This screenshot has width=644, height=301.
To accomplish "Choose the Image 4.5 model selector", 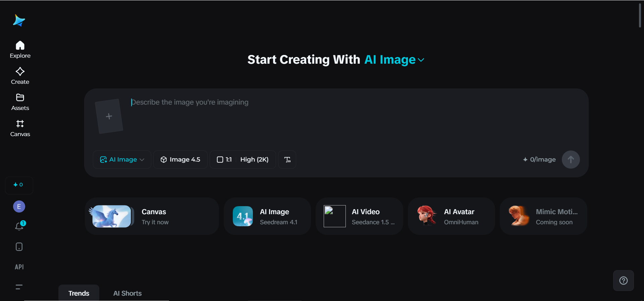I will pos(180,160).
